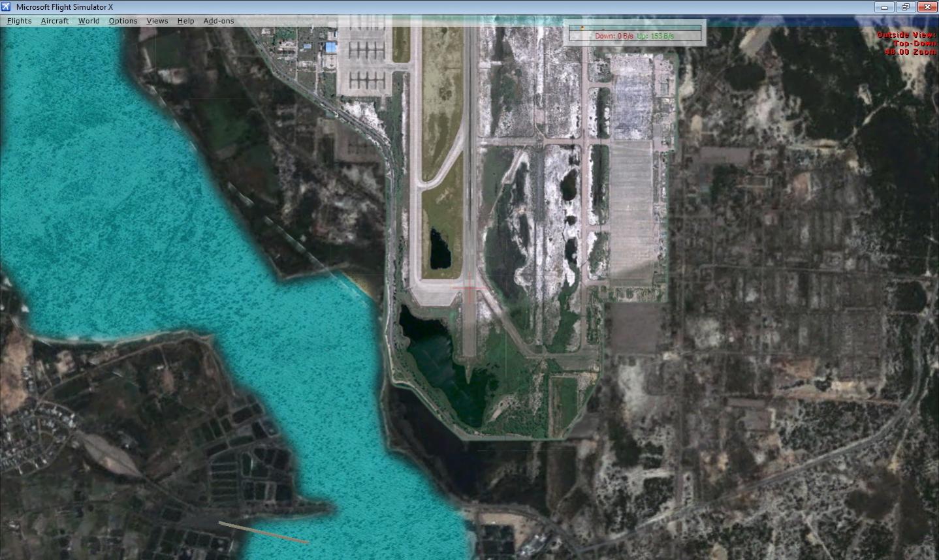
Task: Open the Flights menu
Action: (x=20, y=21)
